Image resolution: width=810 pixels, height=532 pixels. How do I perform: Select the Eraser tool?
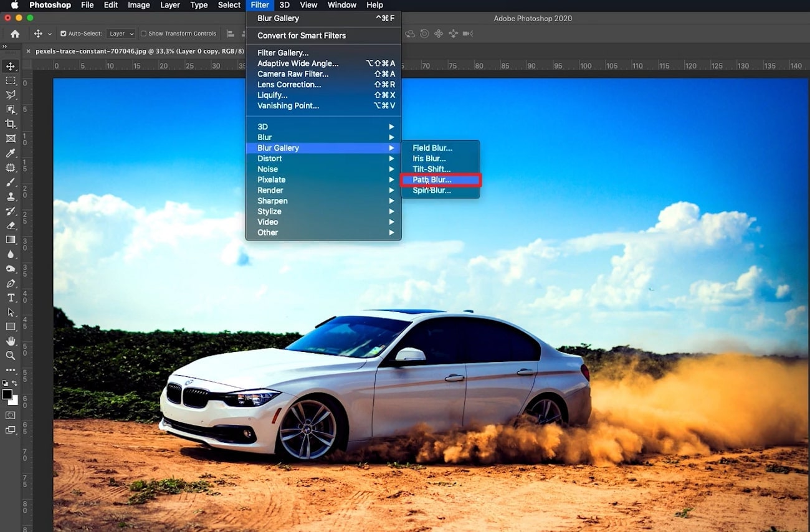[x=11, y=226]
